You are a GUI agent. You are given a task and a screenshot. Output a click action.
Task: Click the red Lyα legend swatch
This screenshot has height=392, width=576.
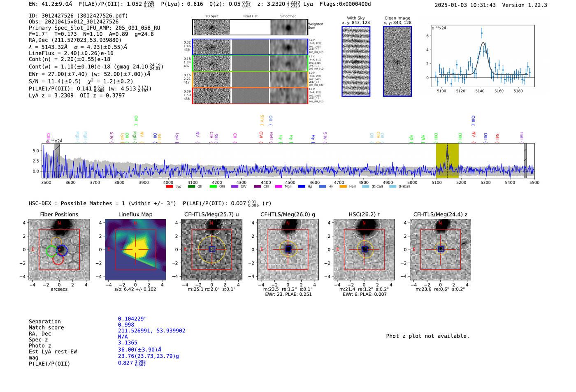click(x=169, y=187)
